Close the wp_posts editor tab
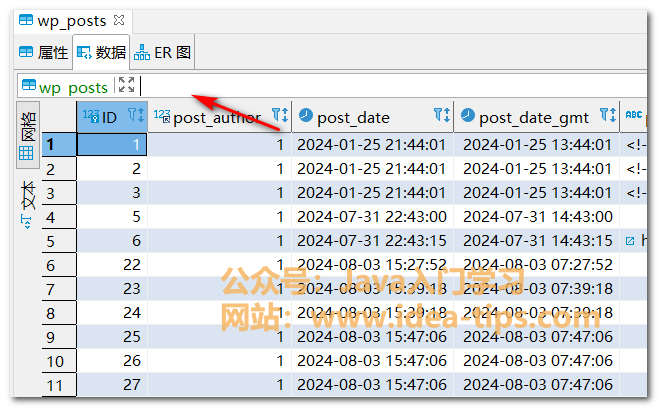This screenshot has height=408, width=658. (x=119, y=20)
